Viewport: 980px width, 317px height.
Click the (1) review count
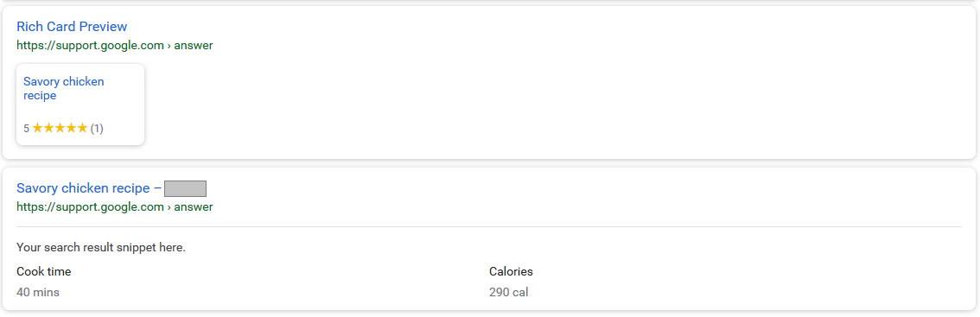(97, 129)
